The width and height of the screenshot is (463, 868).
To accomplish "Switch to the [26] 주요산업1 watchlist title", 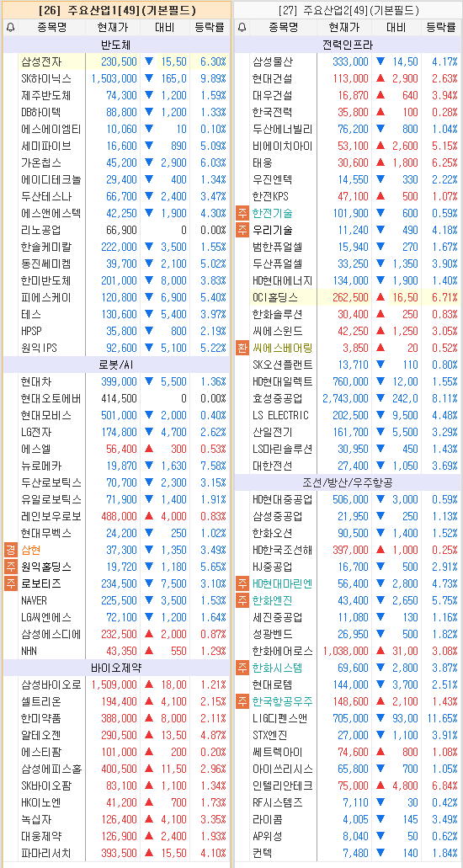I will pyautogui.click(x=117, y=10).
